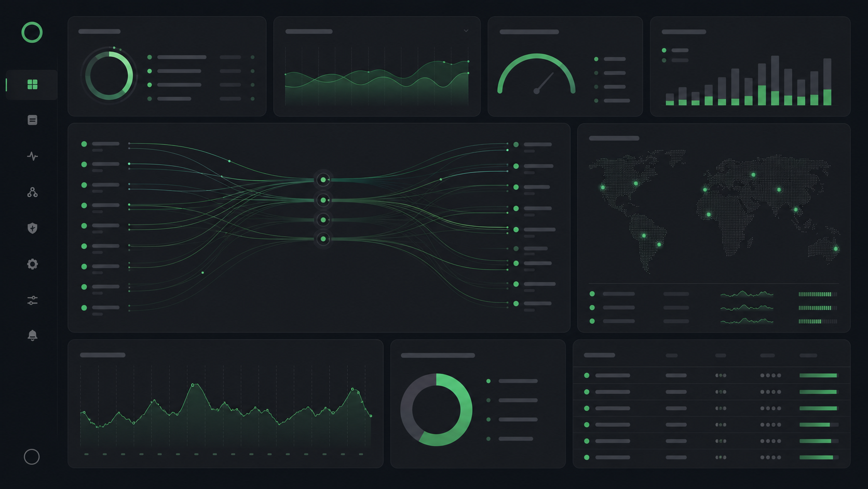
Task: Open the notifications bell icon in sidebar
Action: pos(32,335)
